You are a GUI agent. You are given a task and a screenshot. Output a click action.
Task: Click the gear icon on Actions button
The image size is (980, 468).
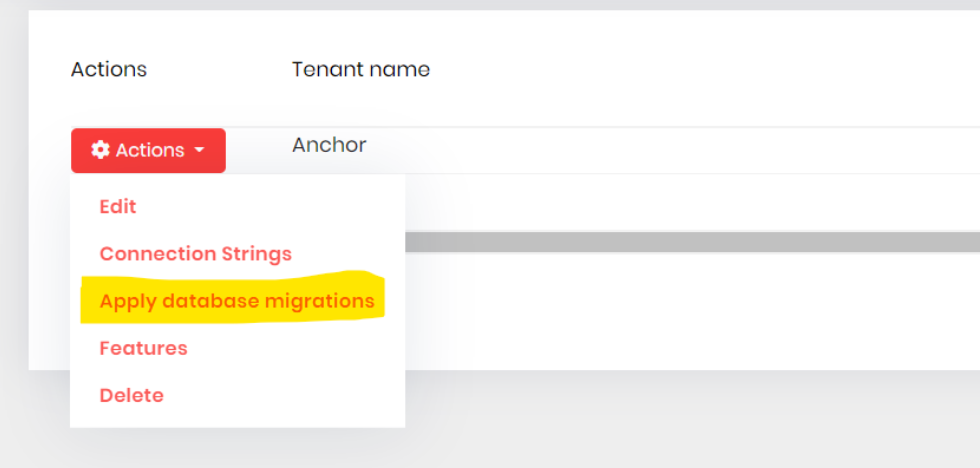click(100, 150)
